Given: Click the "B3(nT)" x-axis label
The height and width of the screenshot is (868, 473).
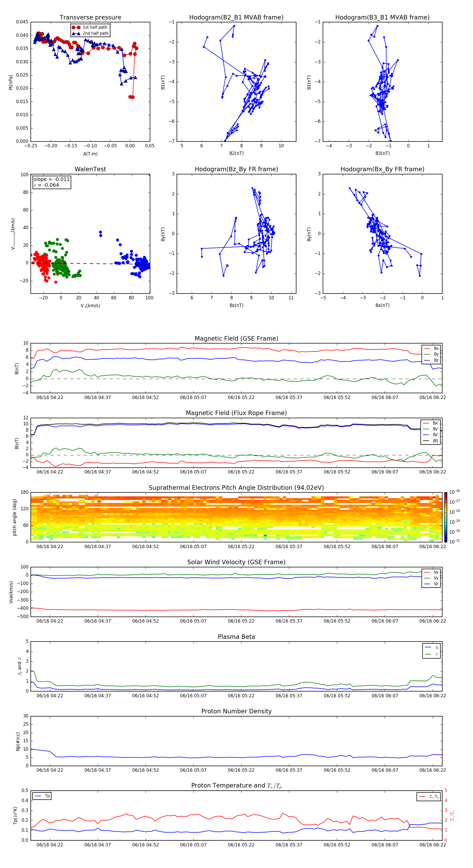Looking at the screenshot, I should (382, 153).
